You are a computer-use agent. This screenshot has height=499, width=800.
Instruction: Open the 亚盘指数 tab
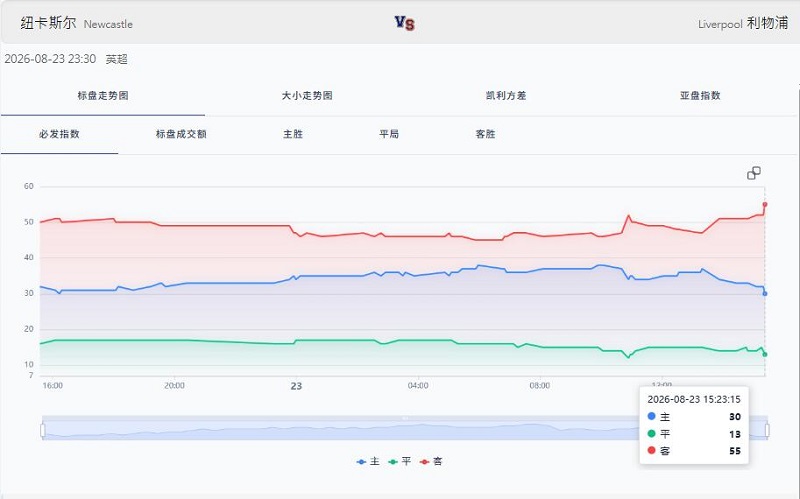pos(700,95)
